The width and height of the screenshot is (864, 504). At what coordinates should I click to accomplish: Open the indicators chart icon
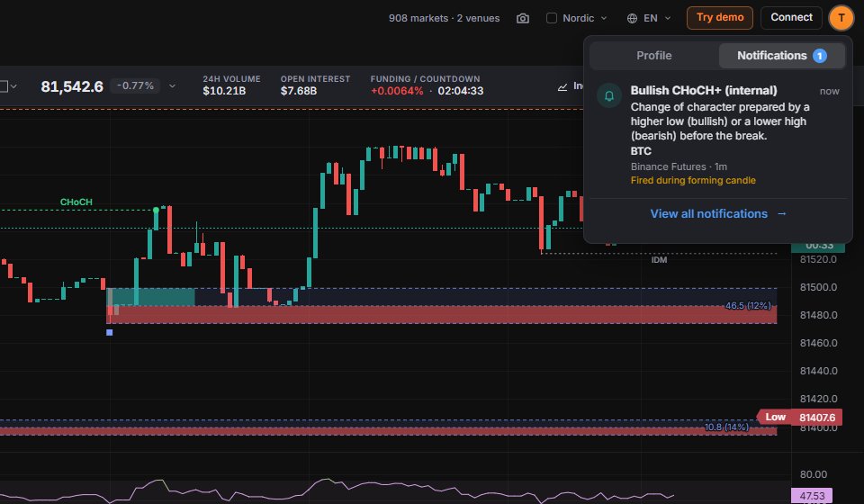click(x=562, y=86)
